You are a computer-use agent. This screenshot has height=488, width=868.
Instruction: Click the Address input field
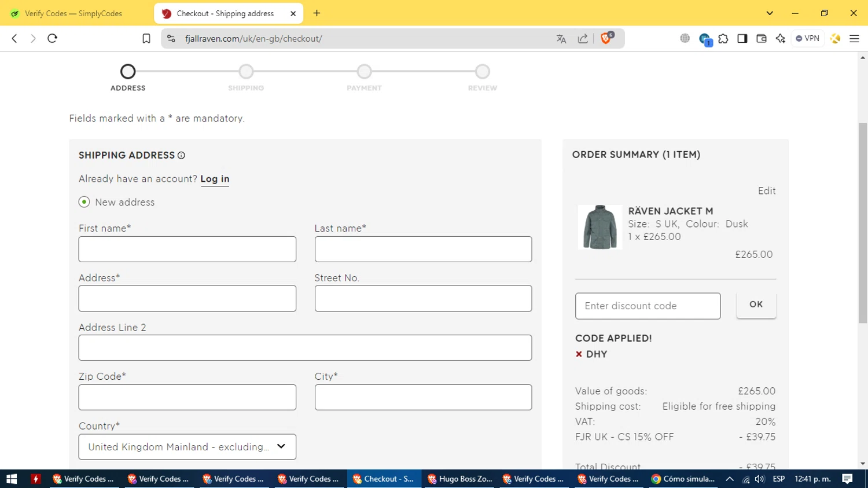[x=187, y=298]
